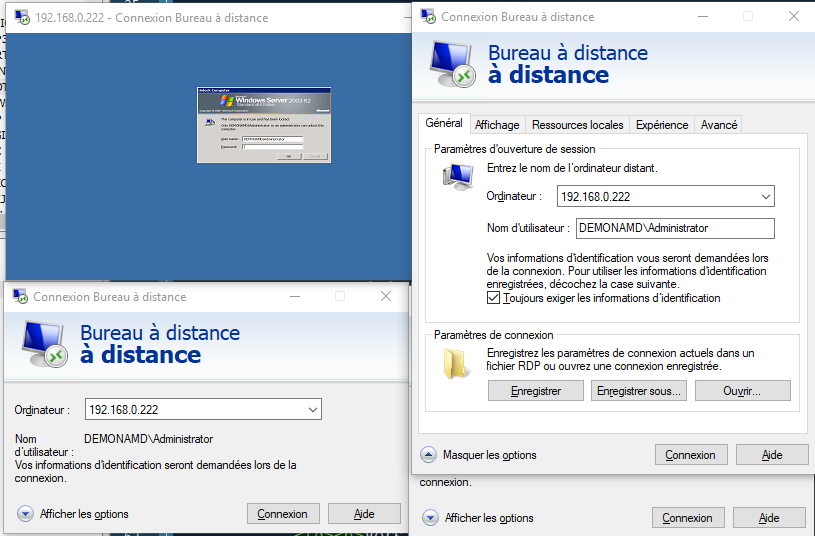Switch to the Affichage tab
This screenshot has width=815, height=536.
(x=497, y=125)
